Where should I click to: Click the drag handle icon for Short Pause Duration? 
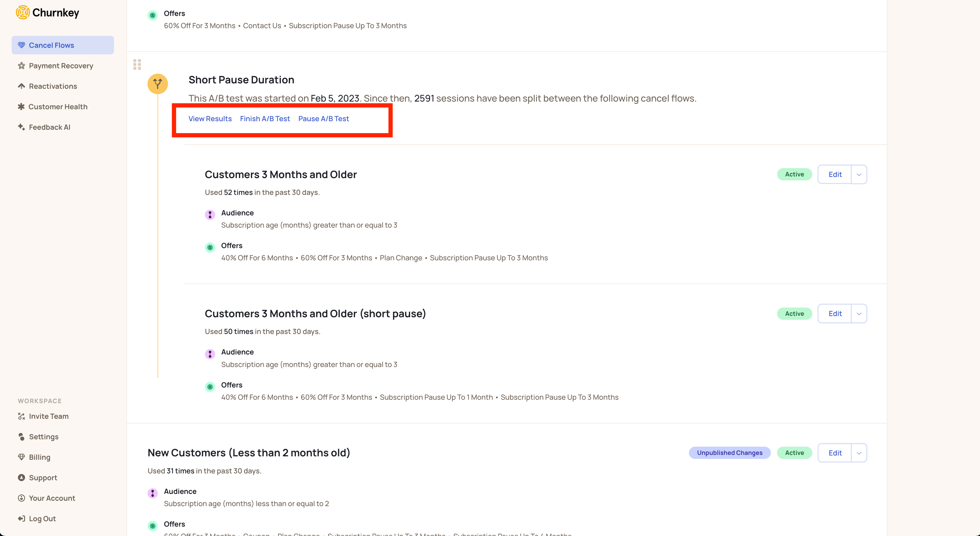[x=137, y=64]
